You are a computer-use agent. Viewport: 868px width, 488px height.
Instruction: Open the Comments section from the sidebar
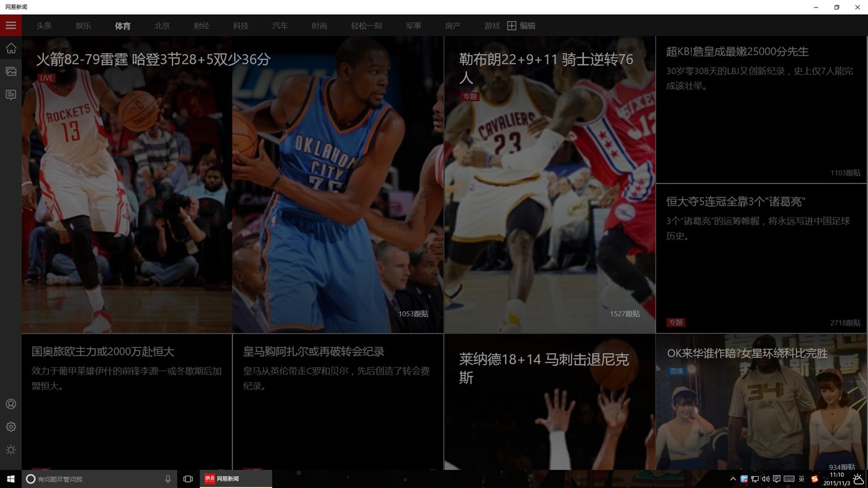11,94
